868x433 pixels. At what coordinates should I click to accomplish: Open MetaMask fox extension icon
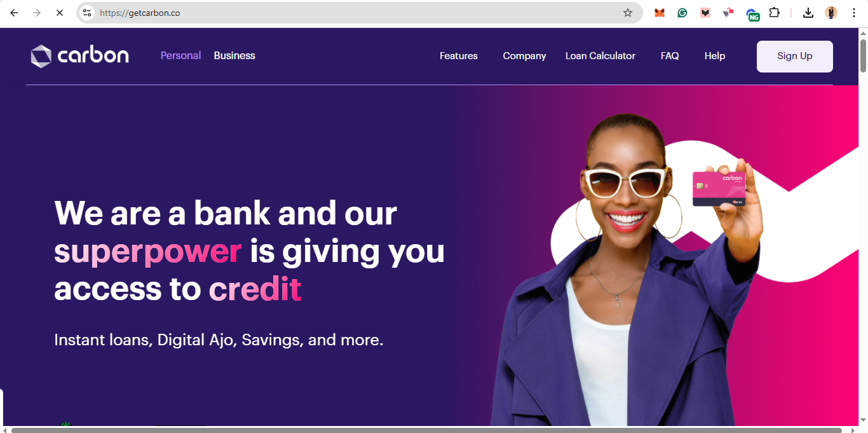[x=660, y=13]
